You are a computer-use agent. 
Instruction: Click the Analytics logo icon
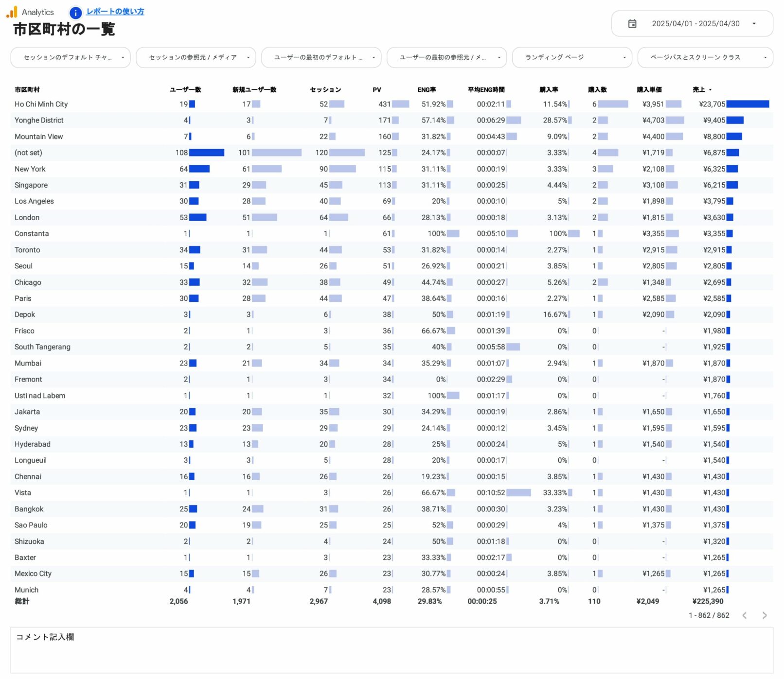[x=12, y=12]
